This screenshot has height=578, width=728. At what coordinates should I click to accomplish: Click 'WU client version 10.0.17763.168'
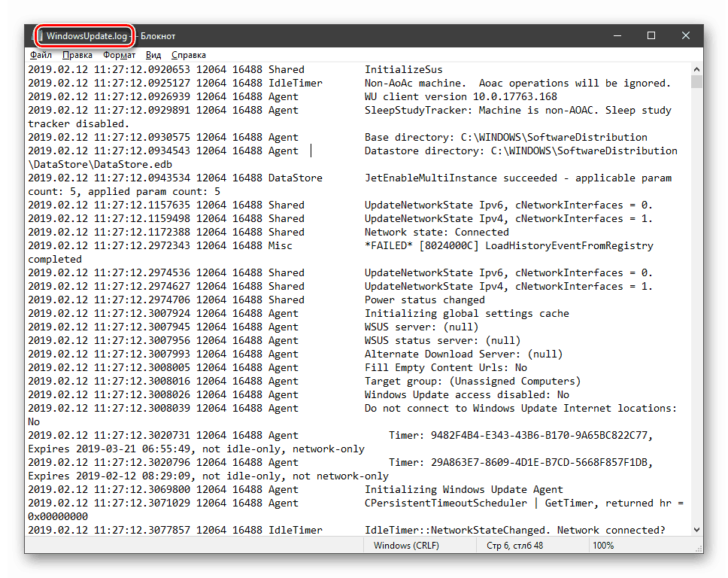pos(460,96)
